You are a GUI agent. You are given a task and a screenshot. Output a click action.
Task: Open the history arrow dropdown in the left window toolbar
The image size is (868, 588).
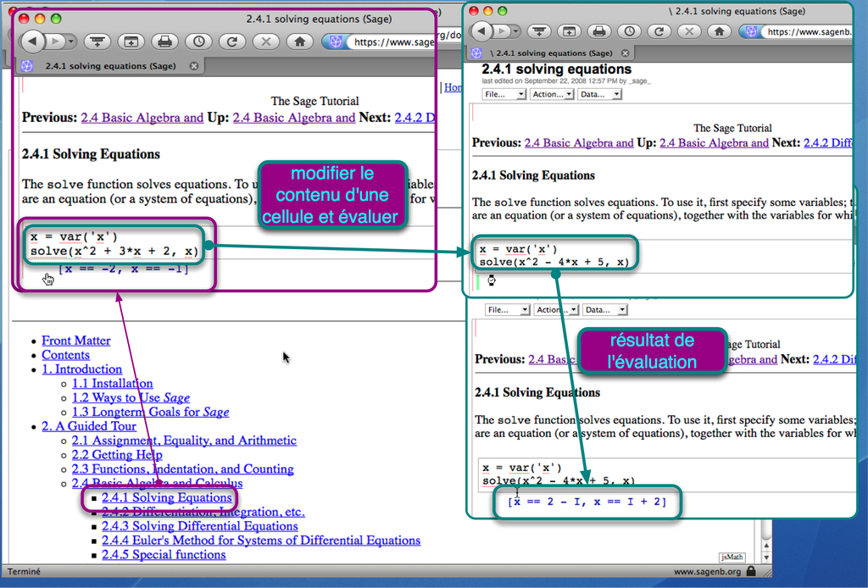[x=70, y=41]
